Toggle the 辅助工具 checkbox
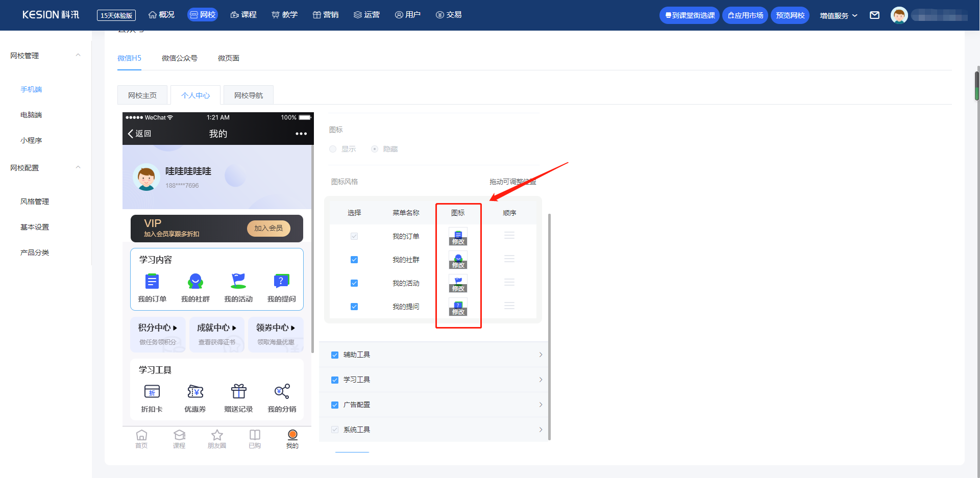The height and width of the screenshot is (478, 980). click(x=335, y=355)
